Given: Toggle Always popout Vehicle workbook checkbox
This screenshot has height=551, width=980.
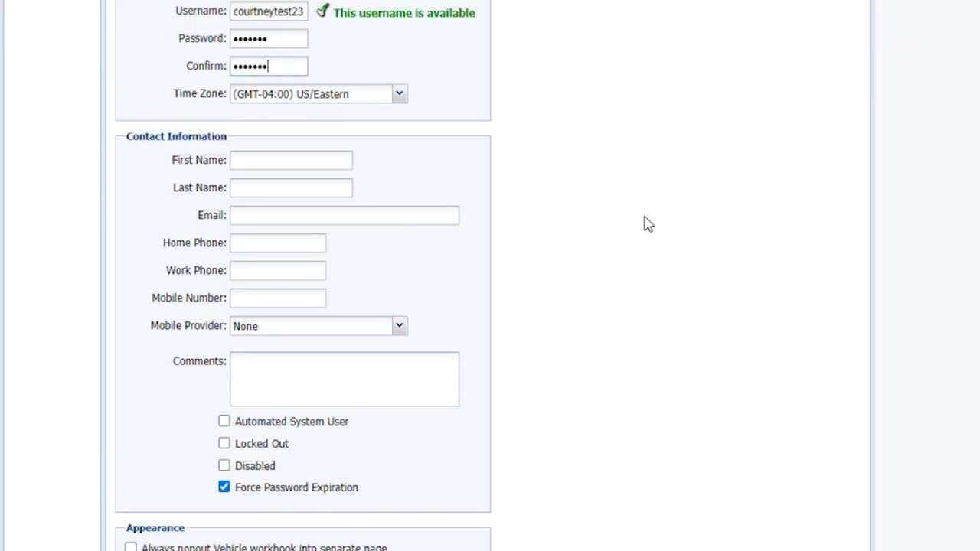Looking at the screenshot, I should coord(131,547).
